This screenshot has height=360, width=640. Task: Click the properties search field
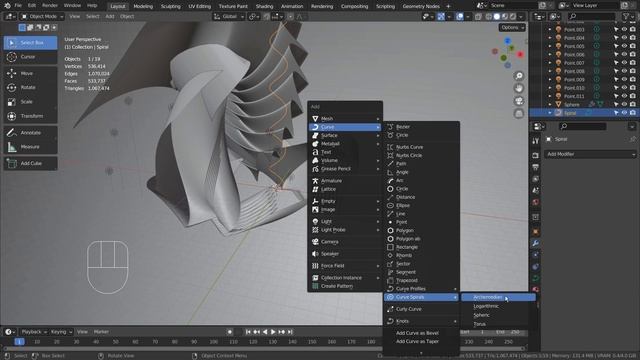click(582, 127)
